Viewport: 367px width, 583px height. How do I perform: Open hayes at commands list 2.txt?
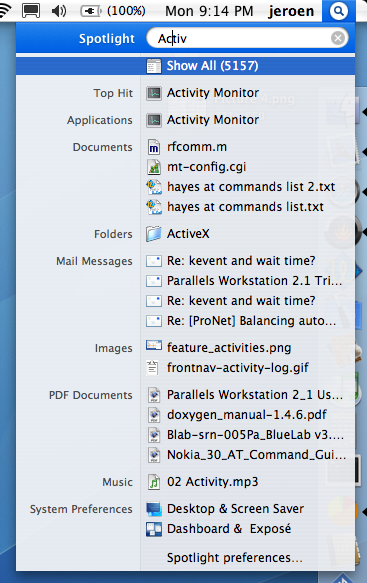pos(251,187)
